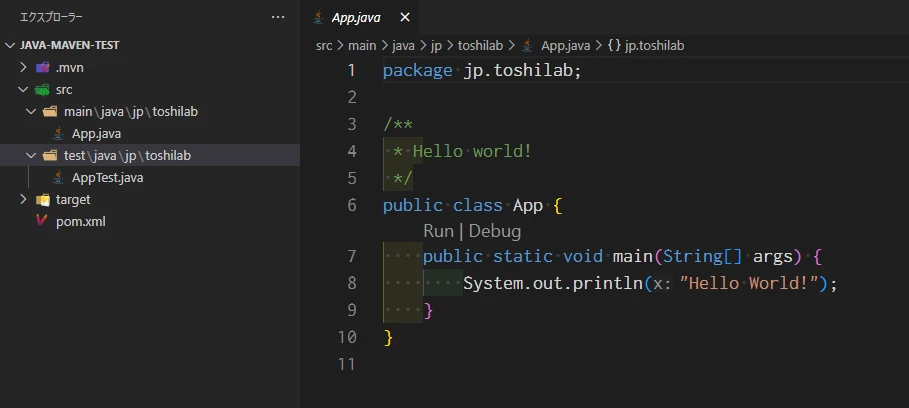909x408 pixels.
Task: Click breadcrumb segment main
Action: tap(362, 45)
